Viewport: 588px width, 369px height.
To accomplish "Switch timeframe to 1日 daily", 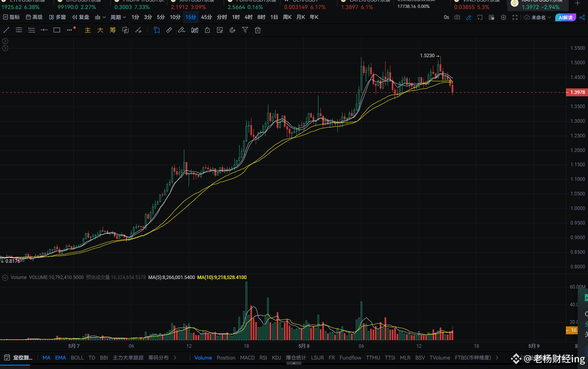I will coord(274,17).
